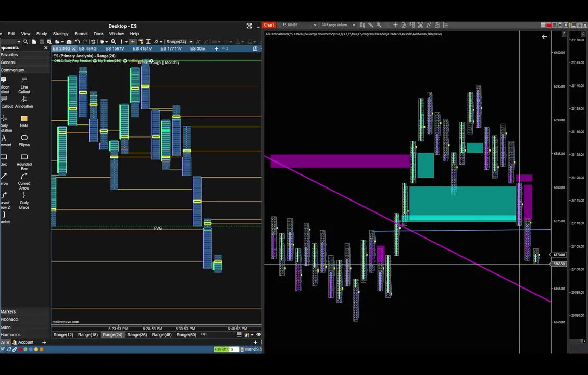The height and width of the screenshot is (375, 588).
Task: Select the Annotation component
Action: [x=24, y=102]
